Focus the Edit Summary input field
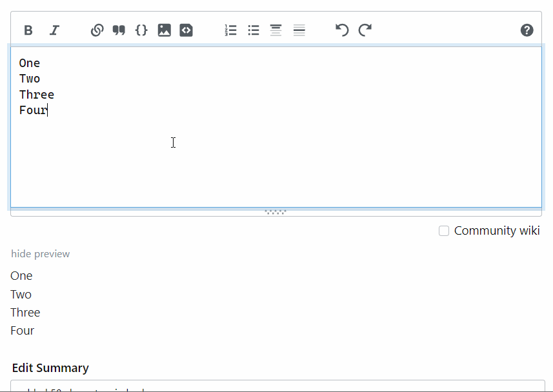The image size is (553, 392). click(x=277, y=386)
